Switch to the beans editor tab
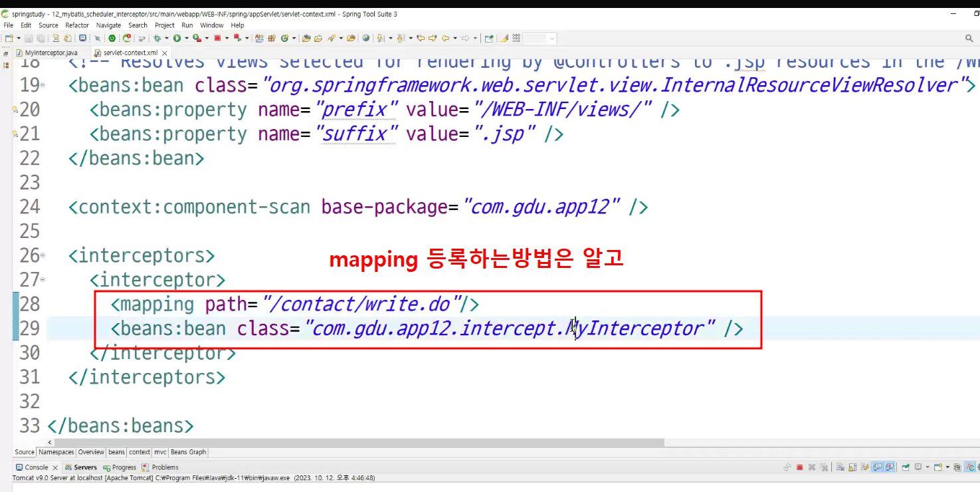This screenshot has width=980, height=492. [x=116, y=452]
